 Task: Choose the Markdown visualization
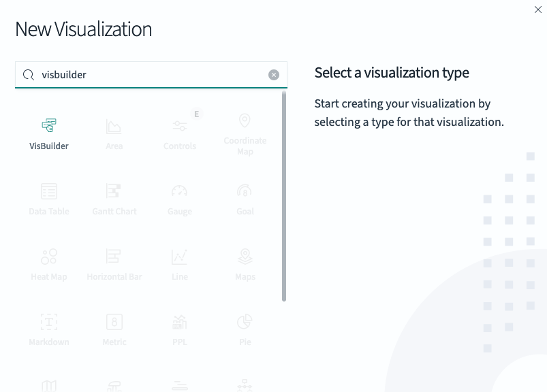(48, 328)
